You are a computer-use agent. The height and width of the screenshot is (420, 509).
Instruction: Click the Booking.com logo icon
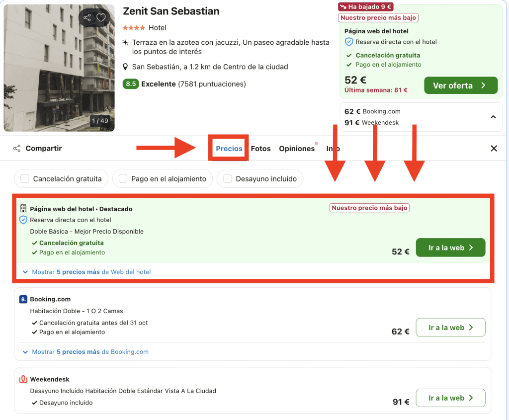[23, 299]
